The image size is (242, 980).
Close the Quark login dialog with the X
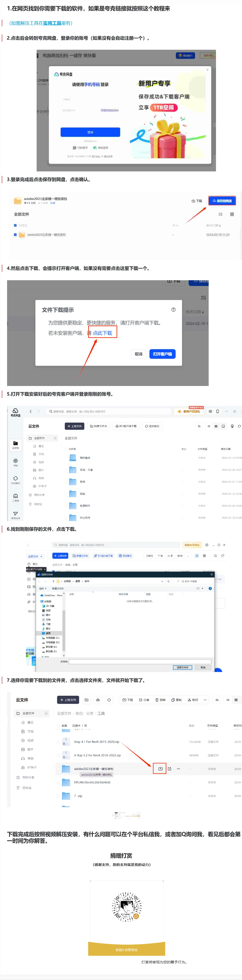point(207,70)
